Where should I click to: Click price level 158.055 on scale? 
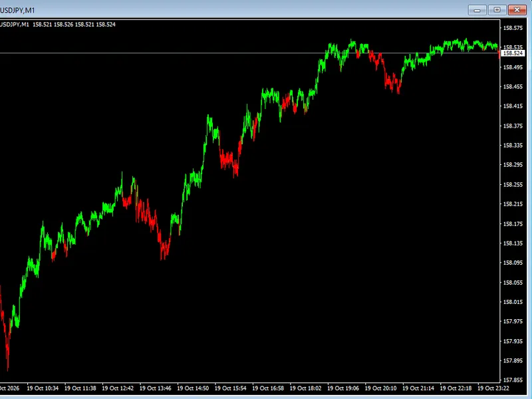[x=513, y=282]
